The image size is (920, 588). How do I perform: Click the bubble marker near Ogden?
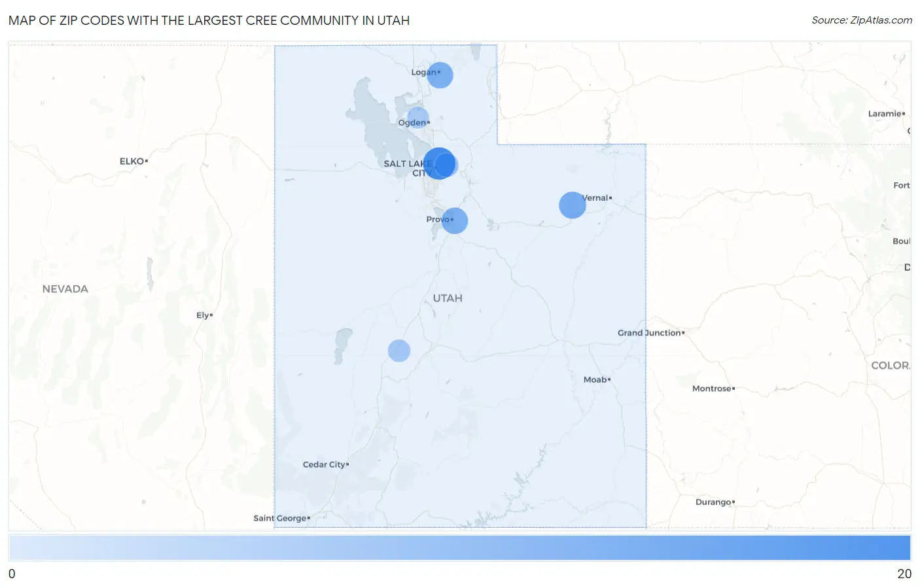(x=417, y=118)
